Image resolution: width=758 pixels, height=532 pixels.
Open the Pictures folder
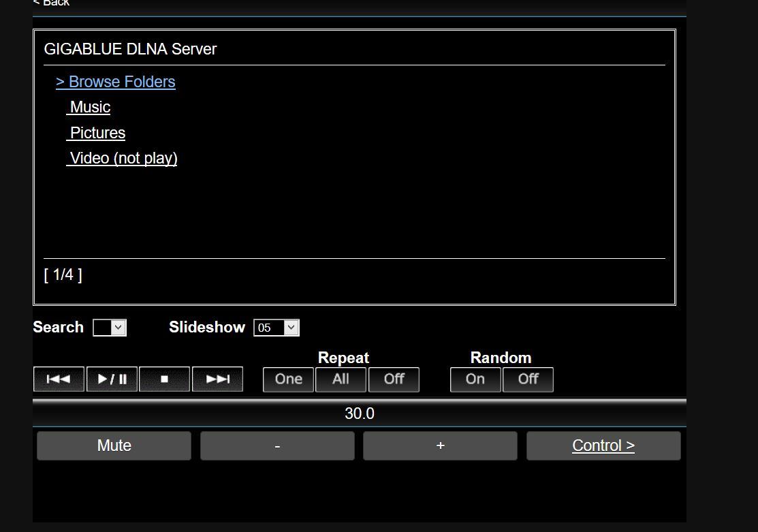[96, 133]
